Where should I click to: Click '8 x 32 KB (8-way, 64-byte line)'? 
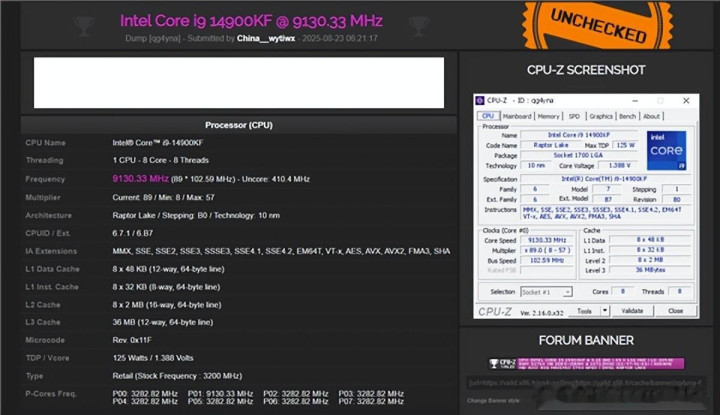pos(166,287)
